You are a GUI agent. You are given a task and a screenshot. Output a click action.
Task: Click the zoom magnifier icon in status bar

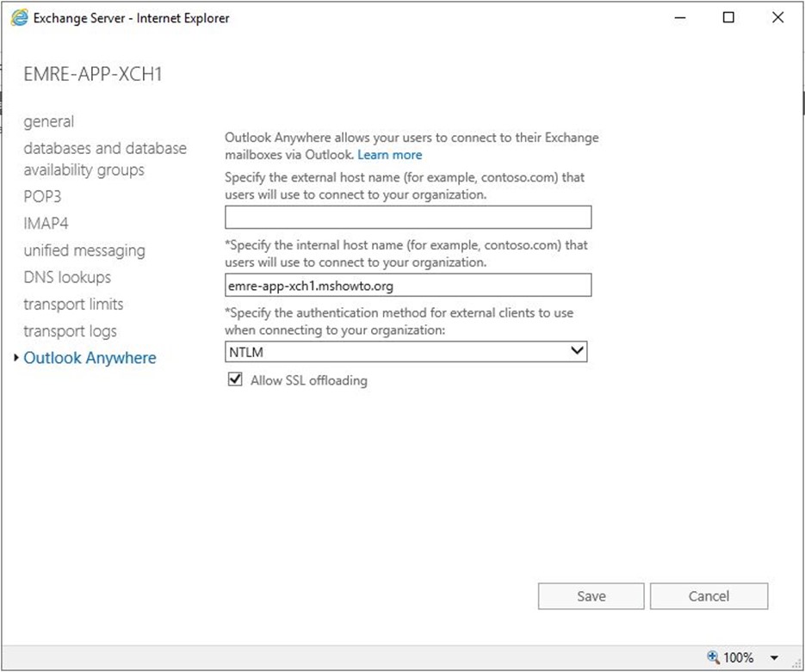713,657
